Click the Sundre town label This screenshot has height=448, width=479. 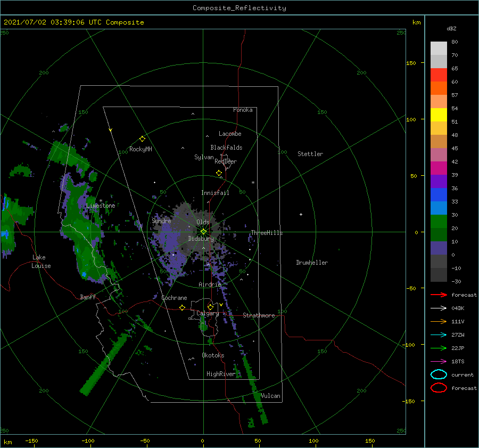pos(162,221)
